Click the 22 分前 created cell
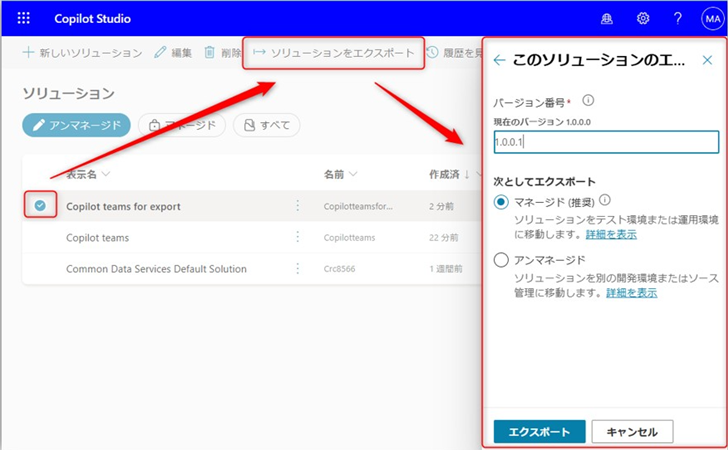Image resolution: width=728 pixels, height=450 pixels. click(443, 238)
